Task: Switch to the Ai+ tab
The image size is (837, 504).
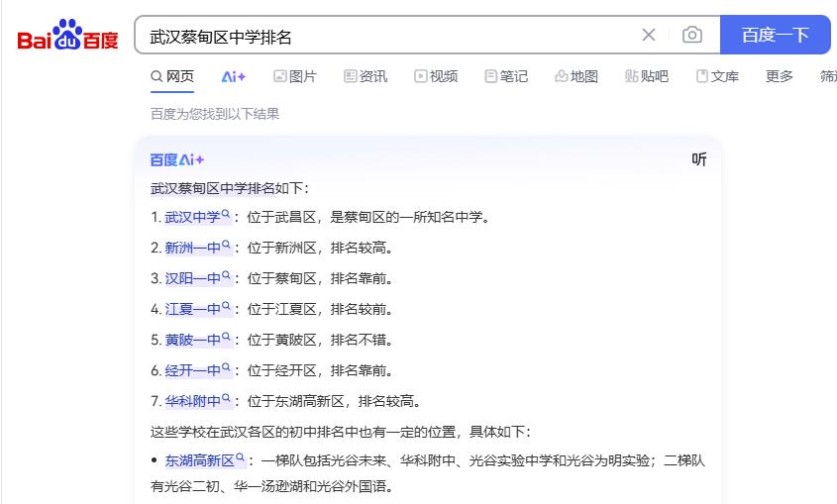Action: [x=234, y=77]
